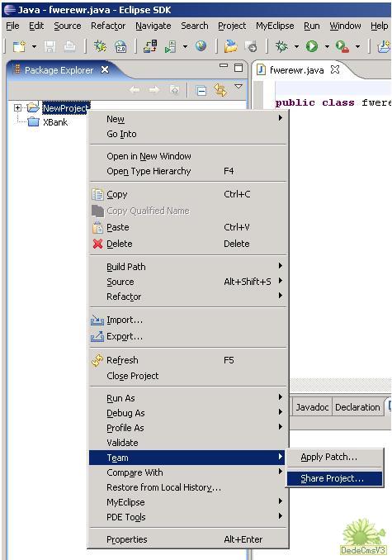Close the Package Explorer view tab
The width and height of the screenshot is (392, 560).
[105, 69]
